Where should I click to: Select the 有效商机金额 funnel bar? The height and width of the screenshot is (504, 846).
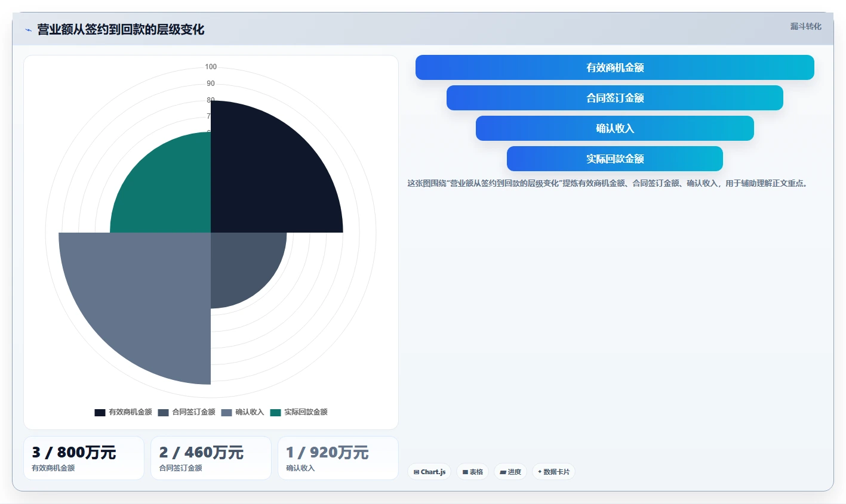pos(614,67)
